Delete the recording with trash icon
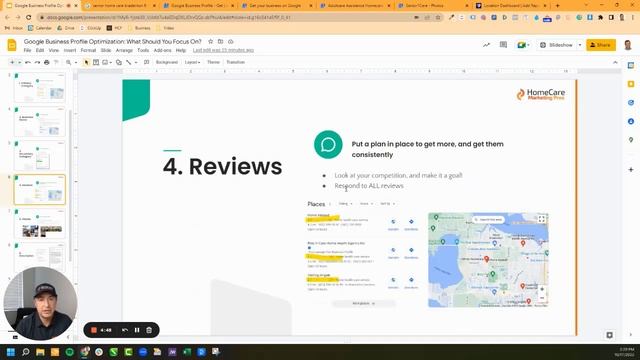Screen dimensions: 640x360 click(149, 330)
